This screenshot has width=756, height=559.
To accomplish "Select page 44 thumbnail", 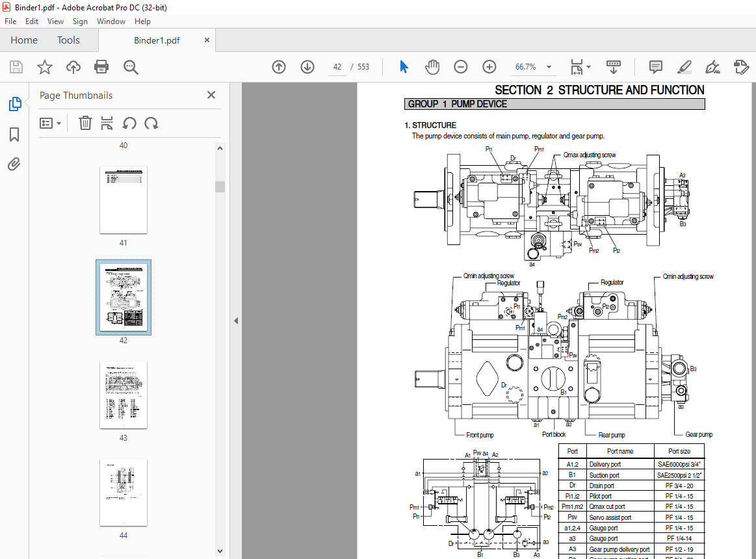I will (124, 493).
